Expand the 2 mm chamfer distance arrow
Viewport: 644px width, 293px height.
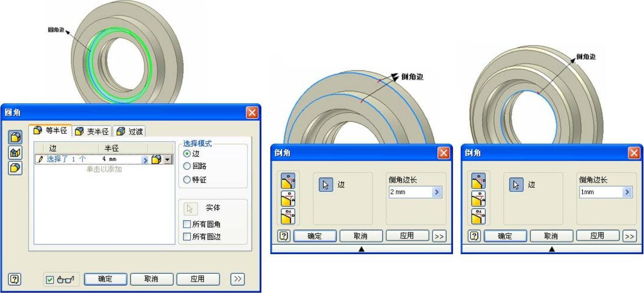tap(437, 192)
